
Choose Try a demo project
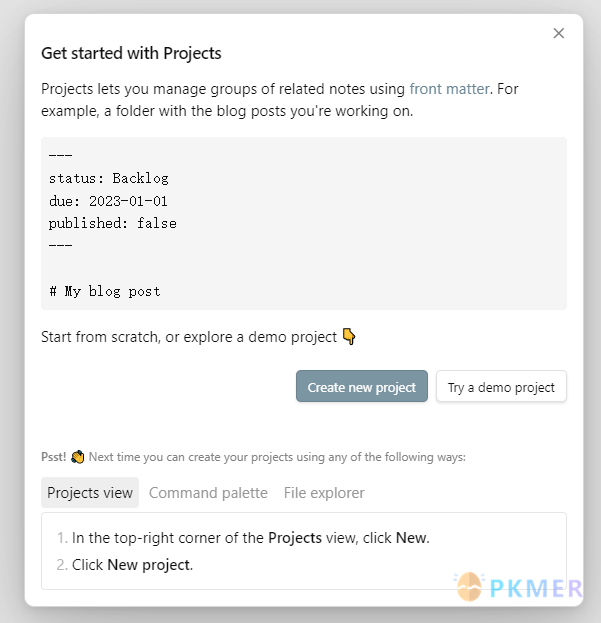pos(501,386)
